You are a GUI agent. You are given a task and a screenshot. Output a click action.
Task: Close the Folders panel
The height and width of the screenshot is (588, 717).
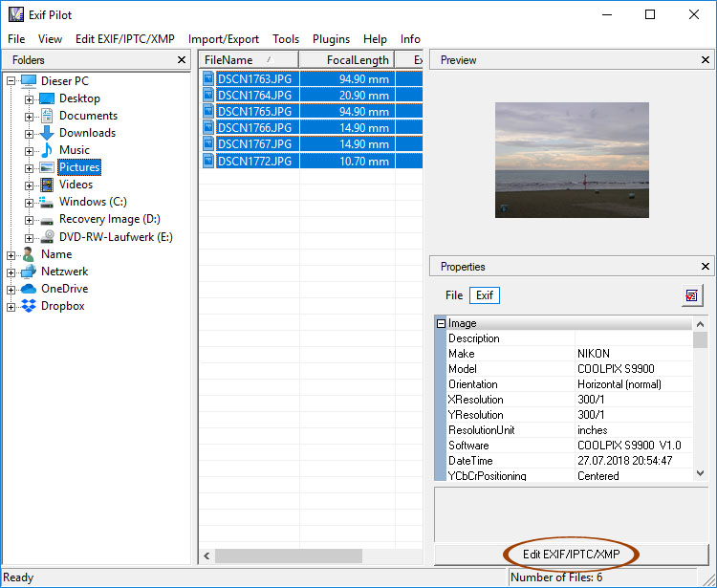(182, 60)
